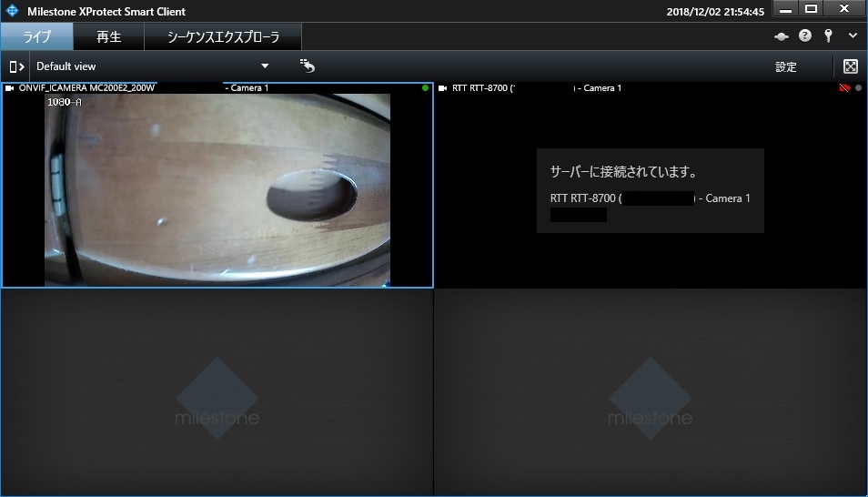
Task: Click the 2018/12/02 date and time display
Action: click(x=715, y=12)
